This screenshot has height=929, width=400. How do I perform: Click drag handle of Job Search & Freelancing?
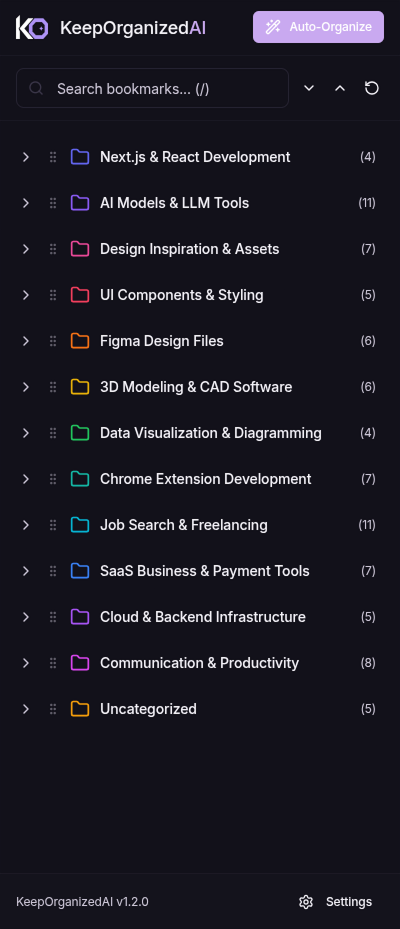[x=53, y=525]
